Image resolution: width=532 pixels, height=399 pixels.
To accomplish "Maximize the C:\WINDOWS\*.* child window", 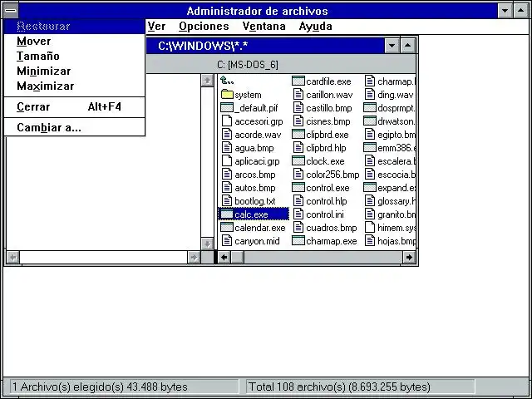I will point(408,46).
